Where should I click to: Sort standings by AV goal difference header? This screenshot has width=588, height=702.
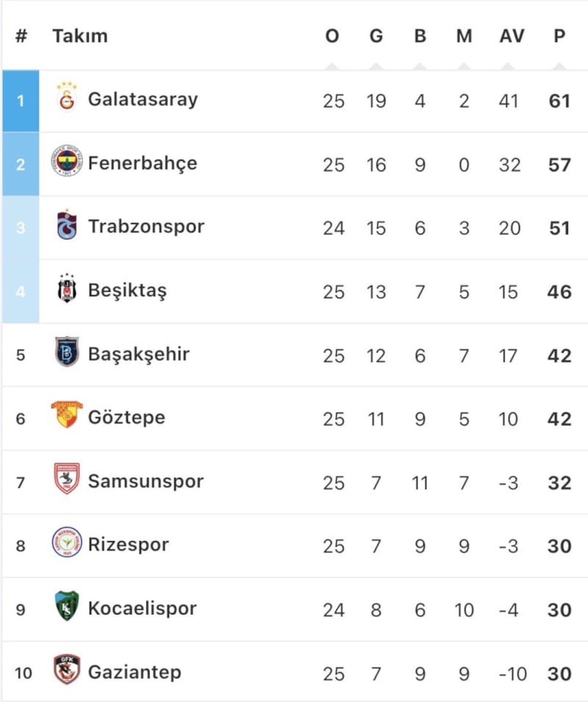tap(512, 36)
